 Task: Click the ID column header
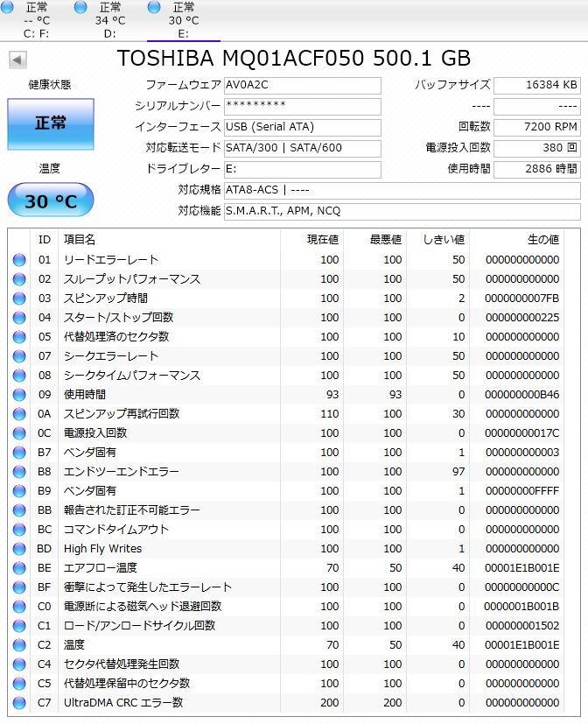pos(45,240)
